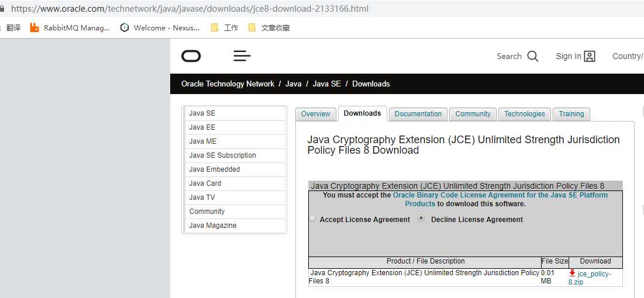
Task: Open Java SE Subscription in the sidebar
Action: point(235,155)
